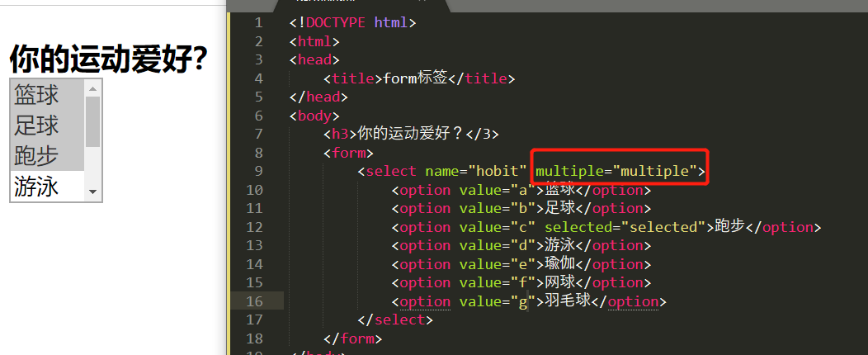The height and width of the screenshot is (355, 868).
Task: Click the select name="hobit" attribute
Action: click(x=475, y=171)
